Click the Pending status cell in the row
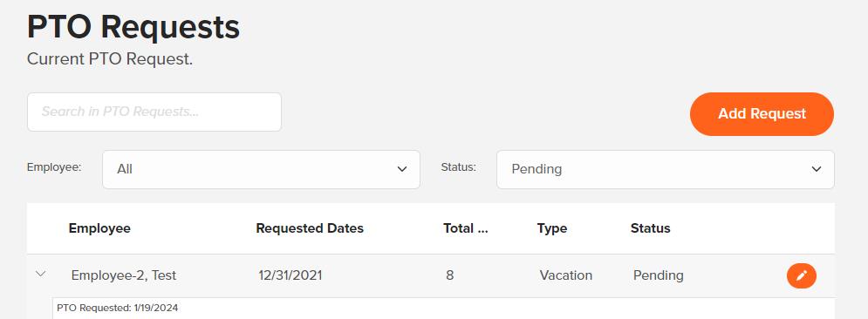Screen dimensions: 868x319 [x=658, y=275]
